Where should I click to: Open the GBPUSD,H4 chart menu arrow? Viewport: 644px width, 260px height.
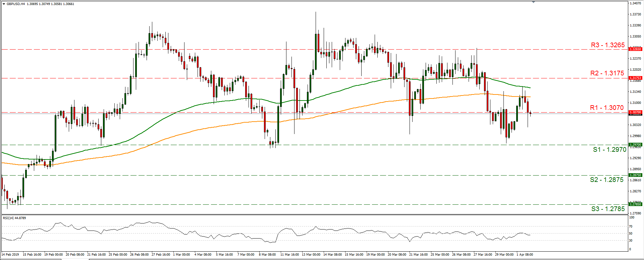coord(4,4)
